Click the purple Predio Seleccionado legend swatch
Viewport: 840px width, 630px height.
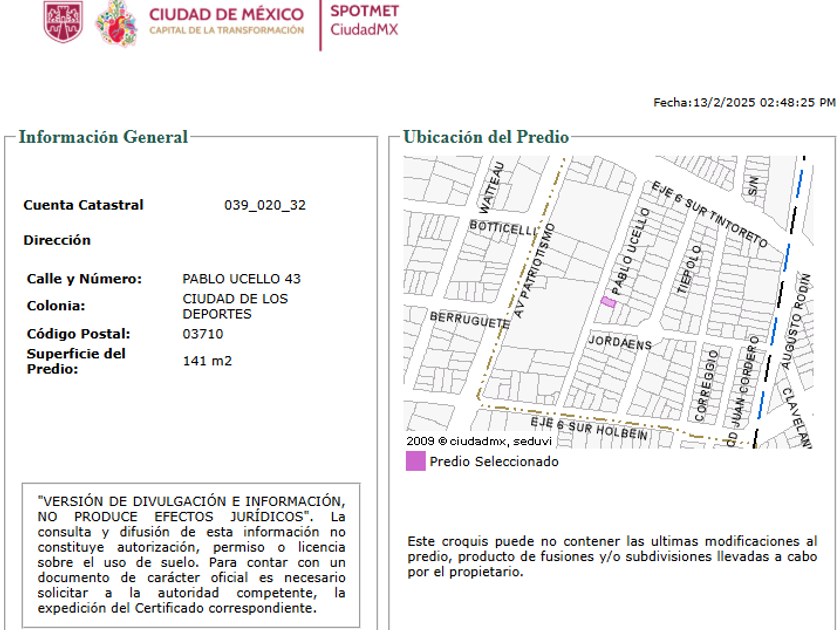coord(416,461)
